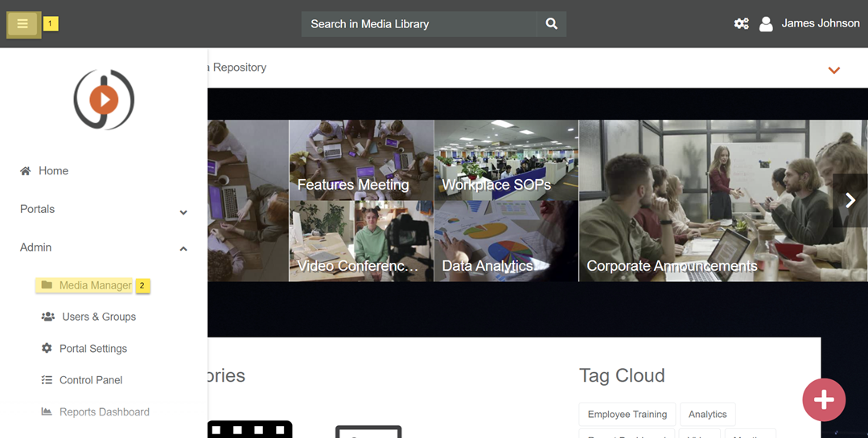Open Home from the sidebar
This screenshot has height=438, width=868.
coord(53,171)
